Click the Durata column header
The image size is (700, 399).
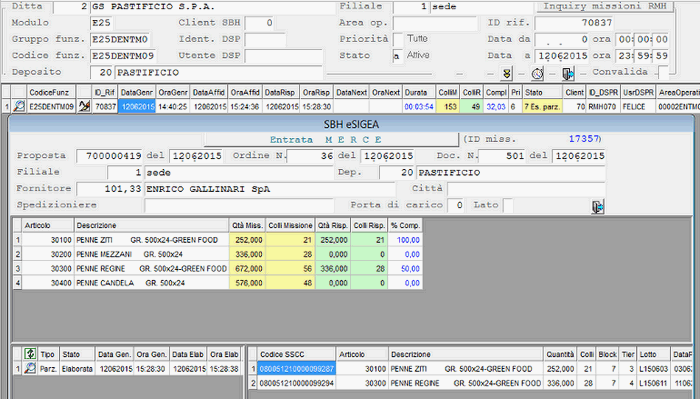point(419,92)
